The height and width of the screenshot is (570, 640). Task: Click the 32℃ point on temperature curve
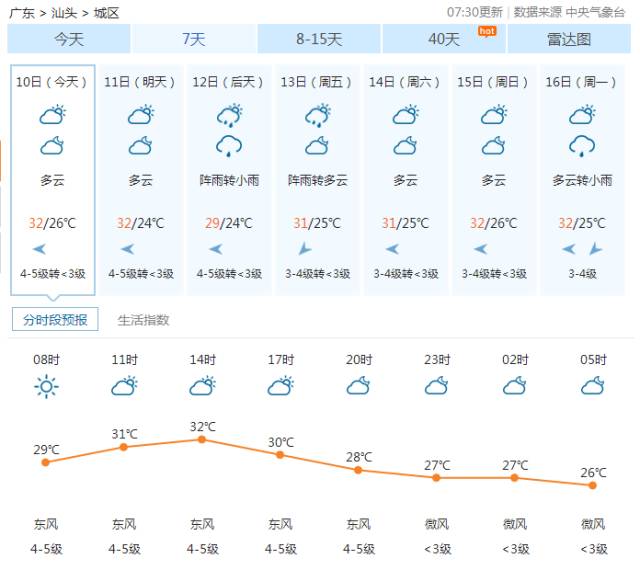click(202, 439)
